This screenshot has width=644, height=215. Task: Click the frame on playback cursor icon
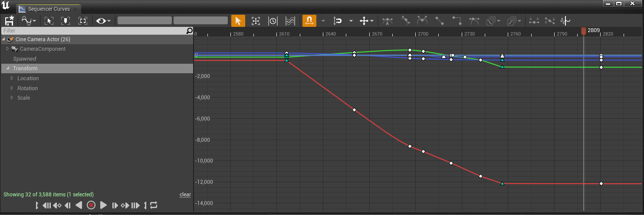(x=66, y=20)
